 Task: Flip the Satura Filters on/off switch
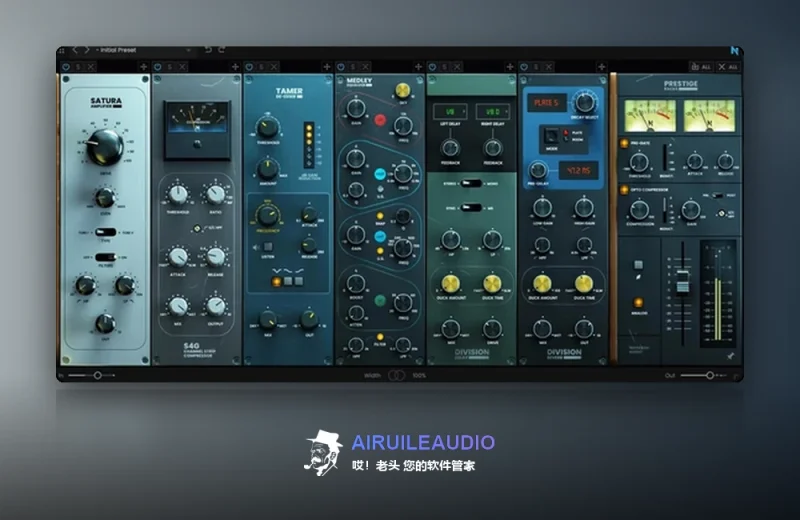[x=106, y=257]
